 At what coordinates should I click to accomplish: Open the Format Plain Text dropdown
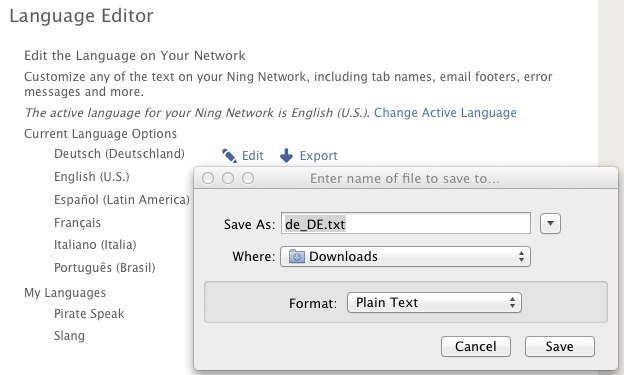434,303
